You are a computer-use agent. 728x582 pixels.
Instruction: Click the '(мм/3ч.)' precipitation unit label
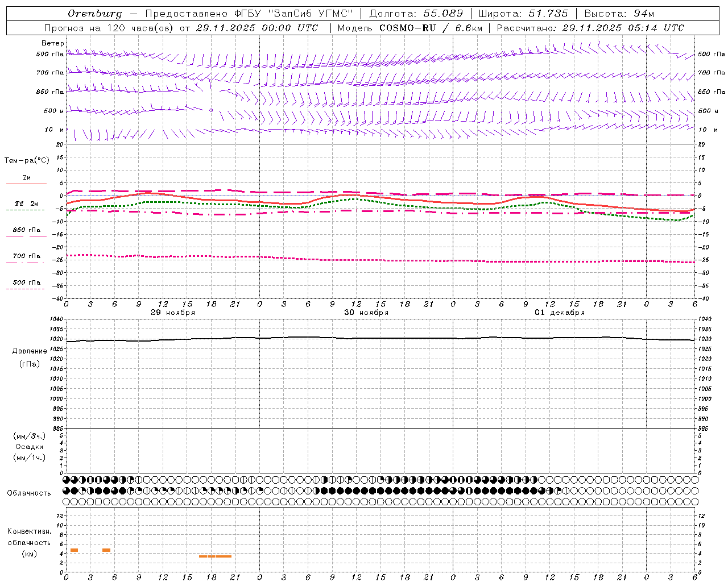(x=30, y=436)
